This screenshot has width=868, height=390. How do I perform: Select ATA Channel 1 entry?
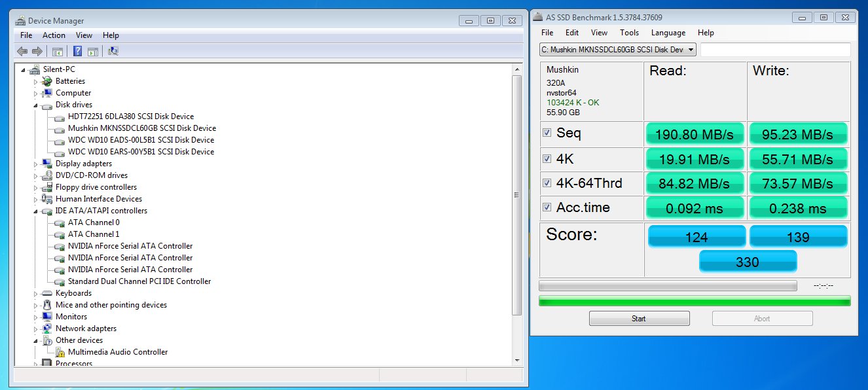tap(94, 234)
